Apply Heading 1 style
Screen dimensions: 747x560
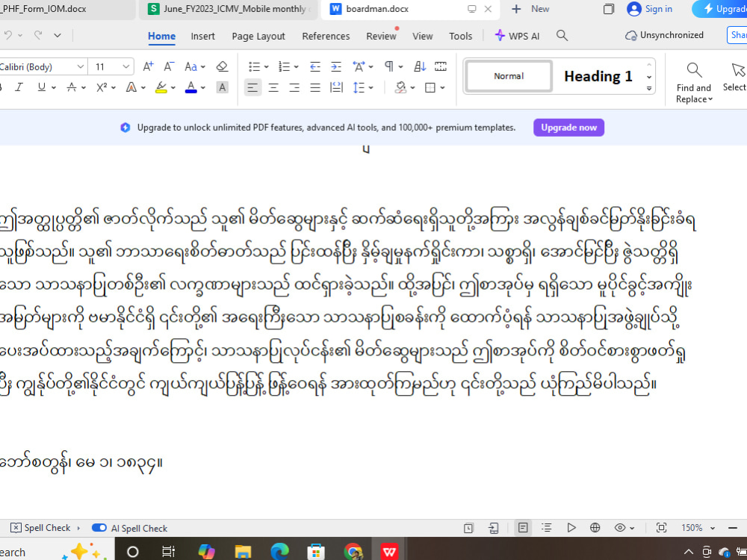(x=598, y=76)
